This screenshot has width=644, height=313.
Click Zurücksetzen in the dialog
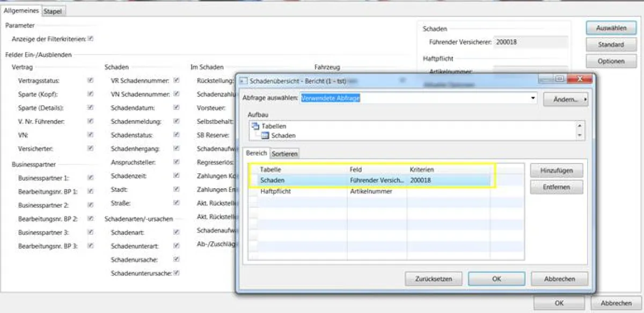[x=434, y=279]
